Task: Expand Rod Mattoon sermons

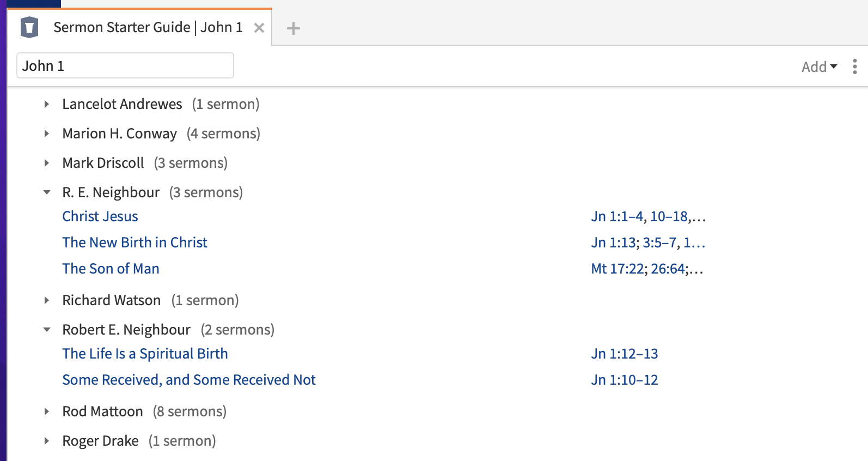Action: pyautogui.click(x=47, y=411)
